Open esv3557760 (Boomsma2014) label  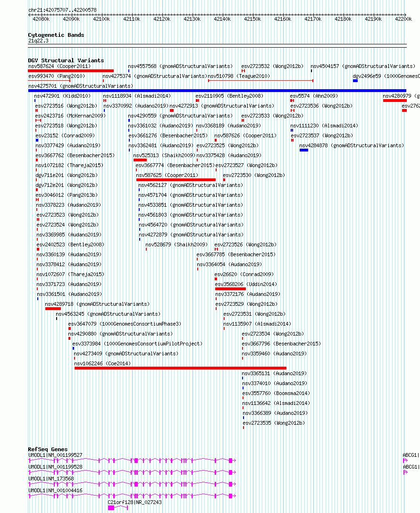pos(276,393)
